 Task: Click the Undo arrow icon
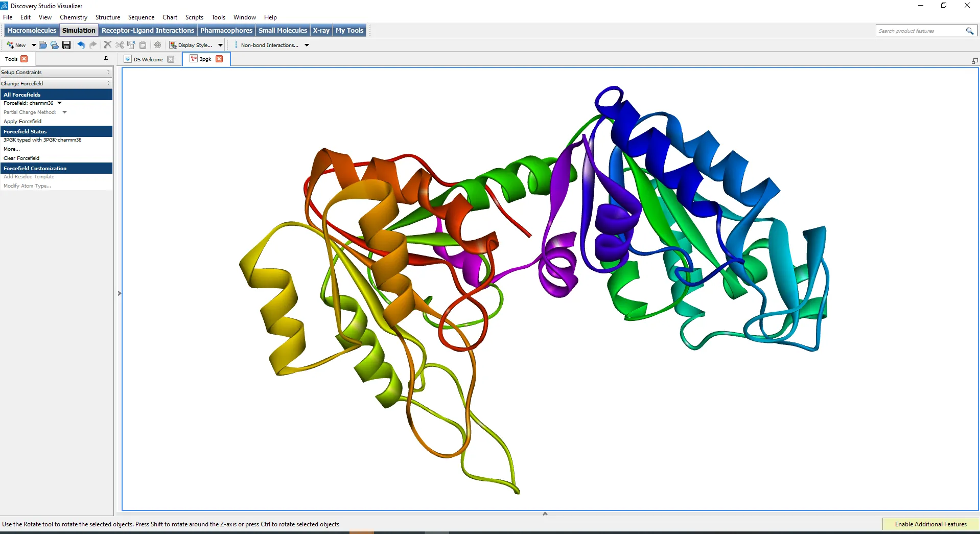81,45
